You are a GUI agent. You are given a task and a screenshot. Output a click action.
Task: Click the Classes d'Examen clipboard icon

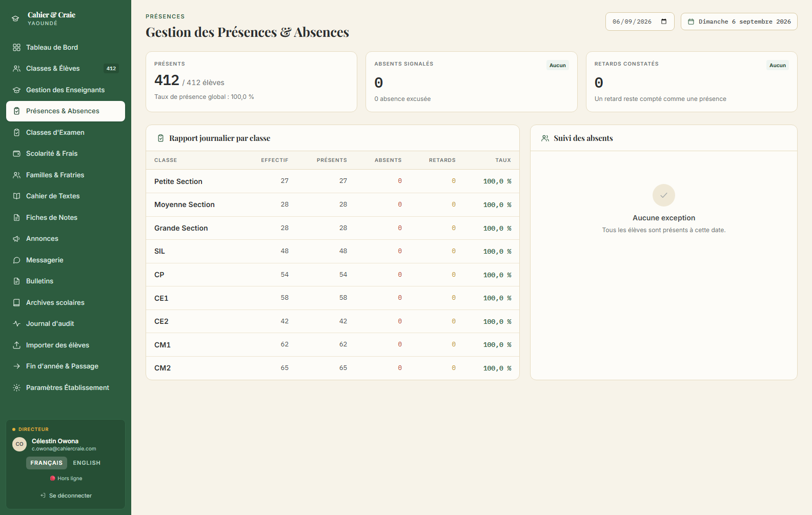point(16,133)
